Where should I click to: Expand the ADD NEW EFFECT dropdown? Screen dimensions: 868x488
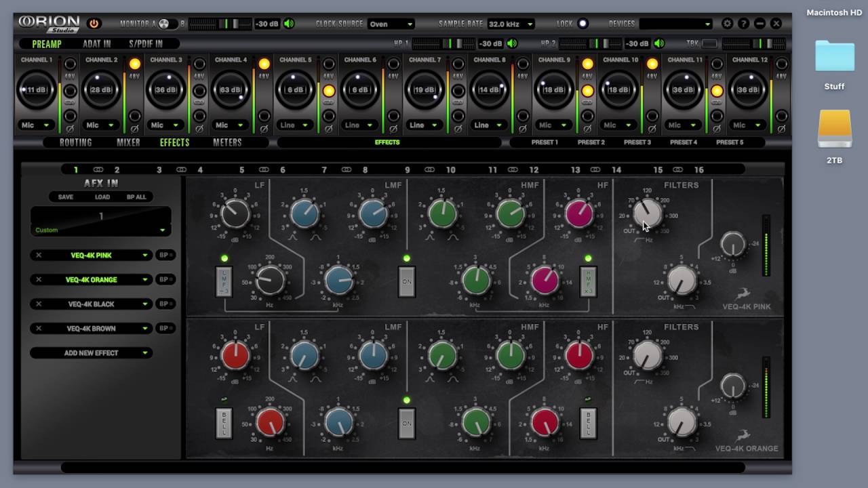pyautogui.click(x=91, y=353)
